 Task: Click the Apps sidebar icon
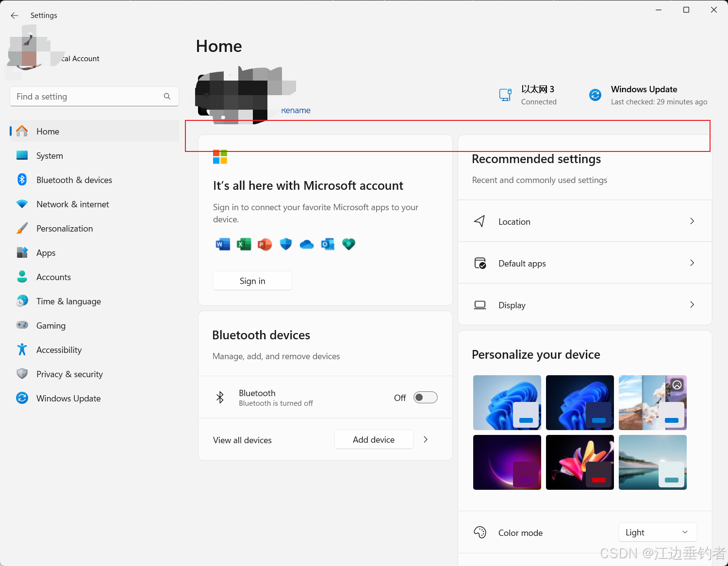pos(22,252)
